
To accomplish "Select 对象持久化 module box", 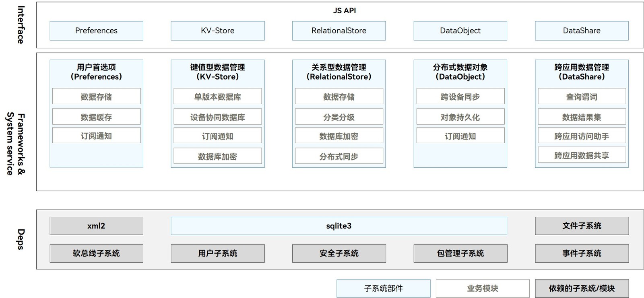I will [x=460, y=117].
